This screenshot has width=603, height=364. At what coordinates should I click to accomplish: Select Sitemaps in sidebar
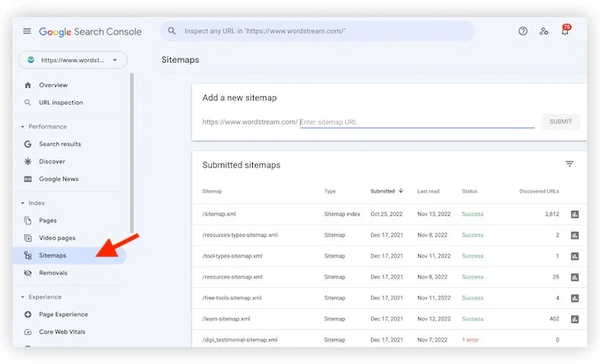(70, 255)
